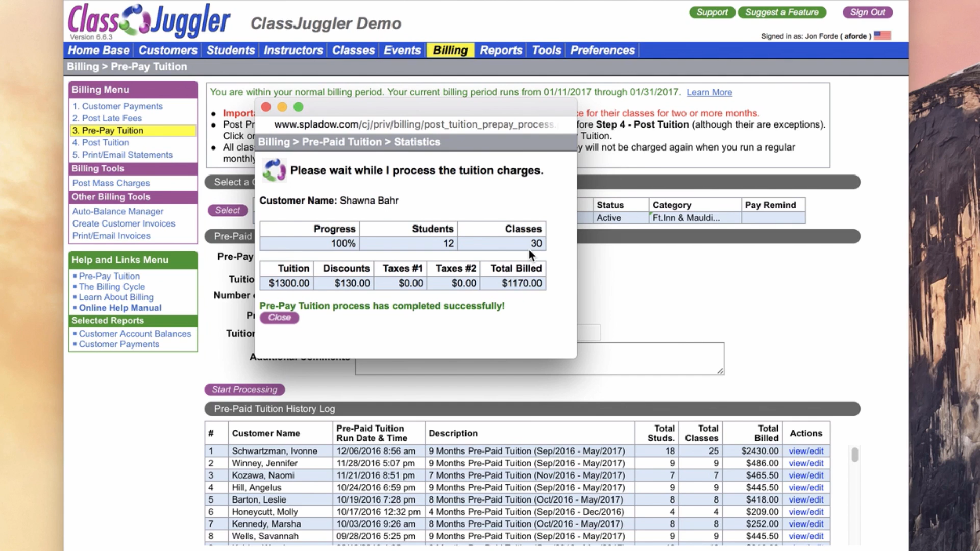
Task: Click the spinning ClassJuggler processing icon
Action: pos(274,170)
